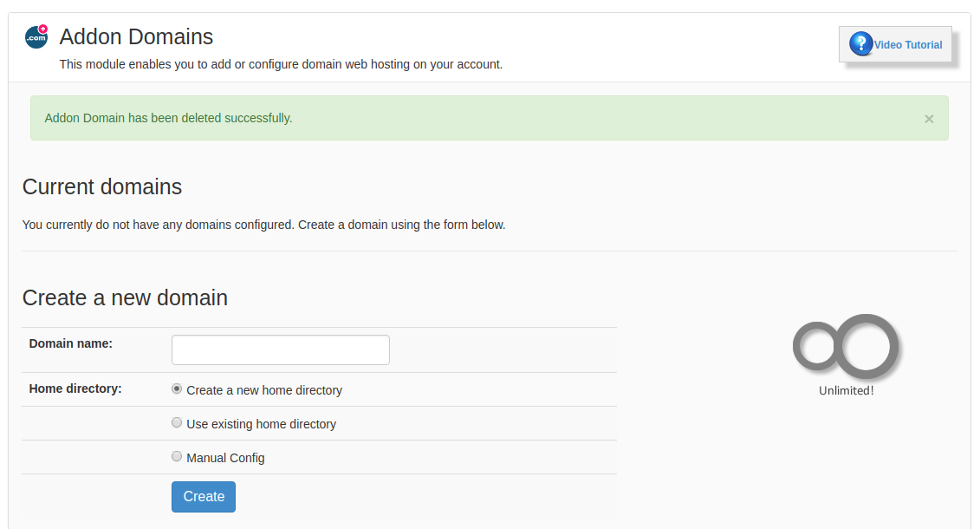Screen dimensions: 980x529
Task: Click the Unlimited infinity rings icon
Action: click(x=846, y=346)
